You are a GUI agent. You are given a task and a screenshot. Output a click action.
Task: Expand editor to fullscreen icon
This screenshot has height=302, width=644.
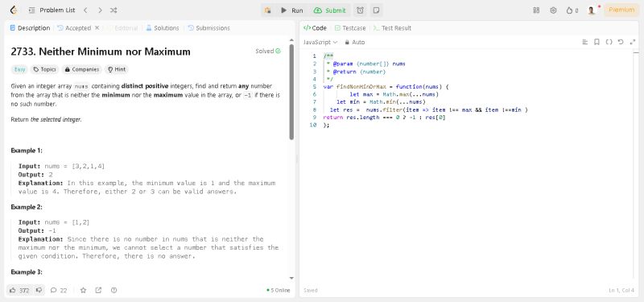[633, 42]
